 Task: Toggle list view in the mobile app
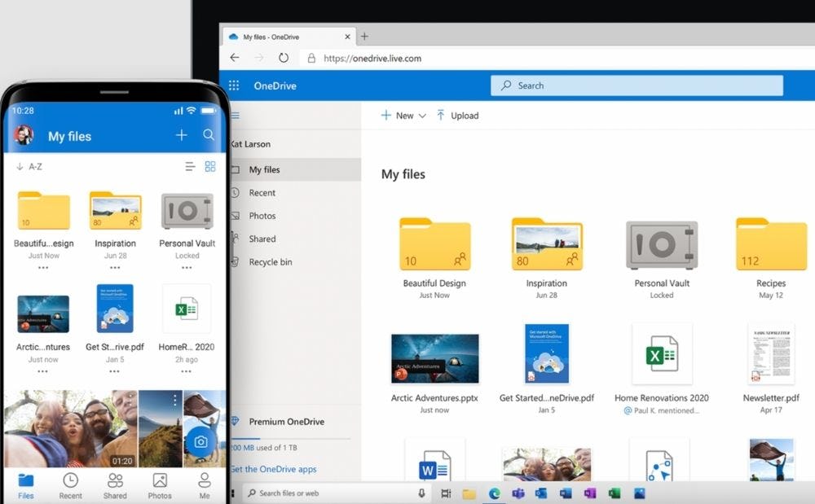[x=189, y=165]
